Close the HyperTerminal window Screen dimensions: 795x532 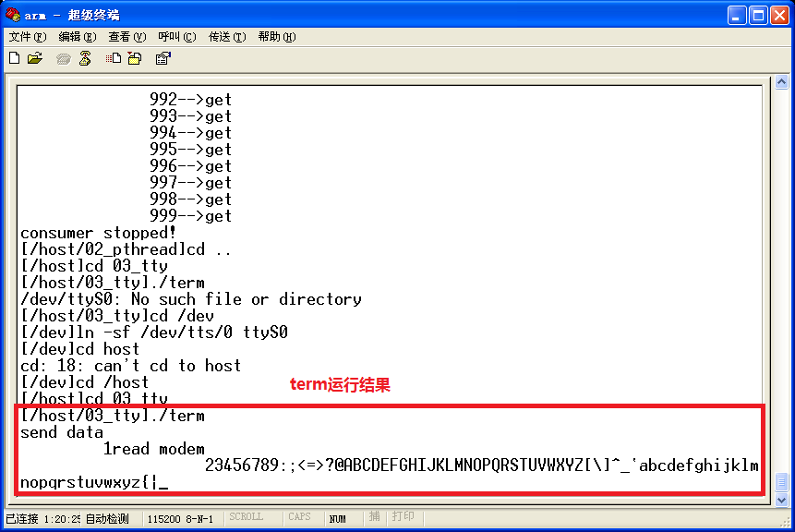tap(780, 15)
